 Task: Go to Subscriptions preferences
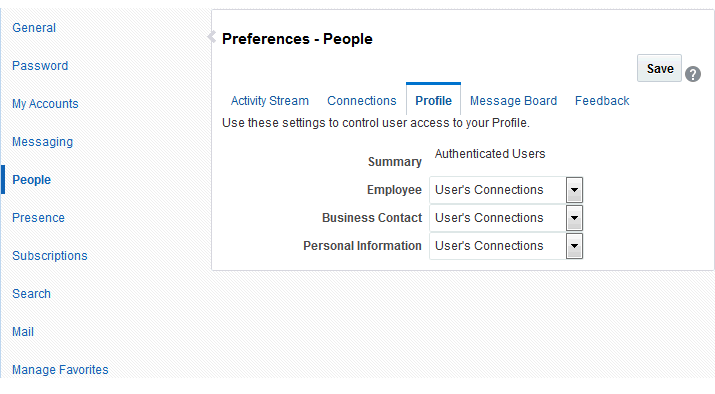point(50,256)
